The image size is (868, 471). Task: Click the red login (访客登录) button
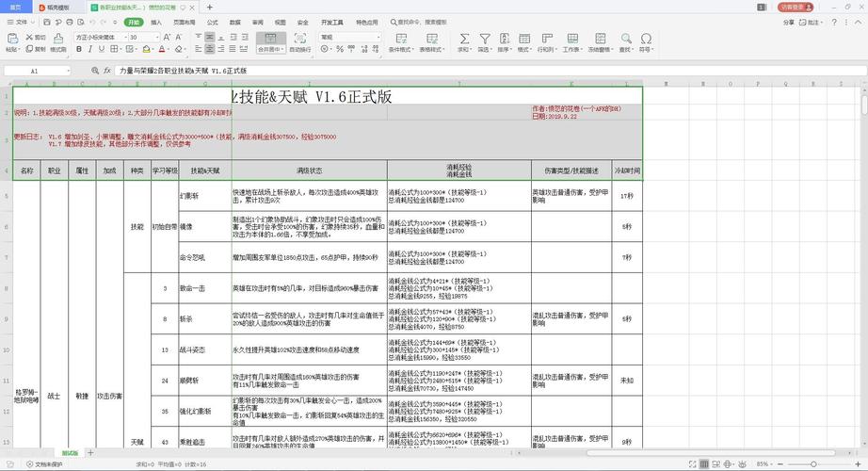tap(796, 7)
